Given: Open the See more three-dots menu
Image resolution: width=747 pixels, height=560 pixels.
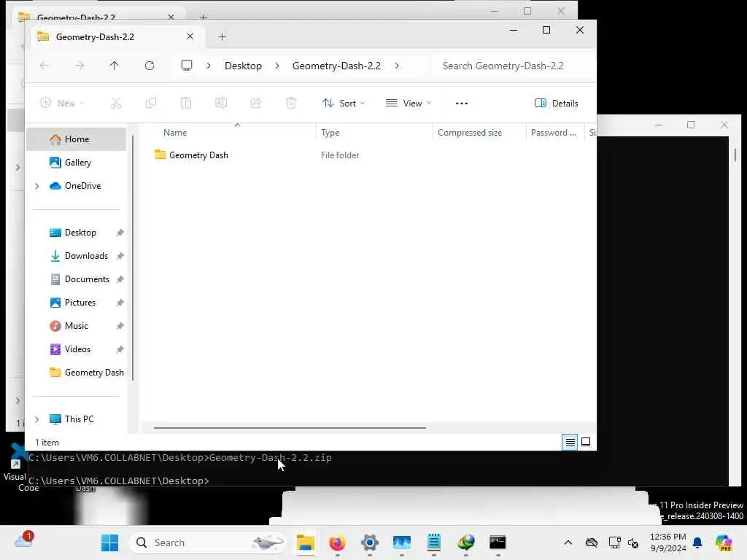Looking at the screenshot, I should tap(462, 103).
